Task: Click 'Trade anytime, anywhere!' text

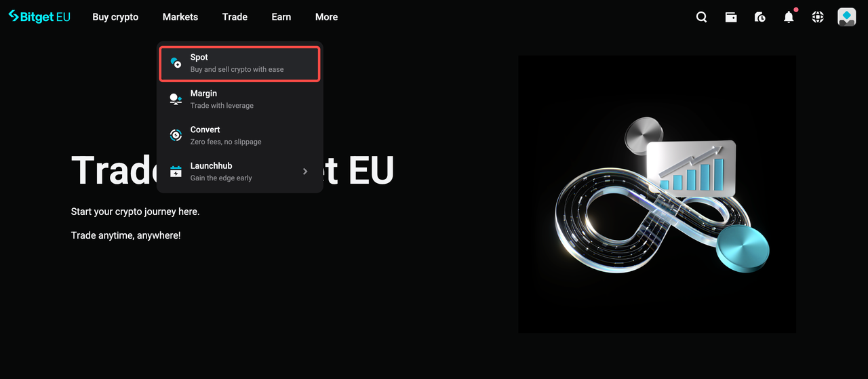Action: click(126, 235)
